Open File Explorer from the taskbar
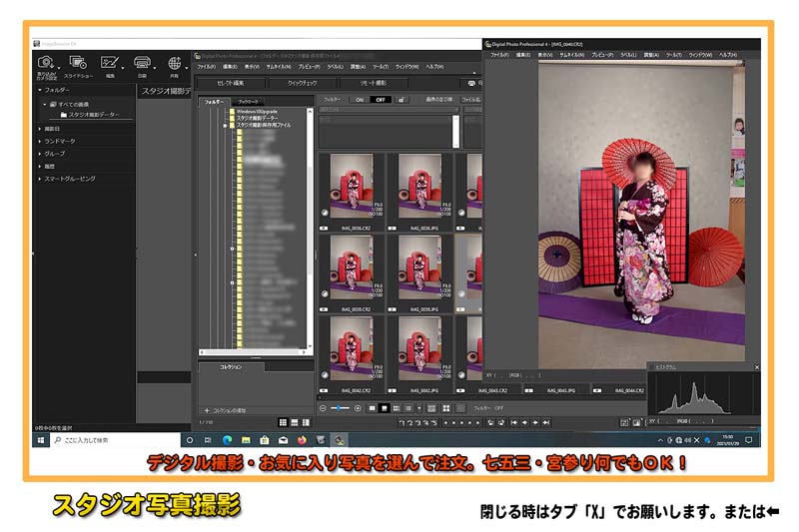The image size is (799, 532). pyautogui.click(x=246, y=440)
